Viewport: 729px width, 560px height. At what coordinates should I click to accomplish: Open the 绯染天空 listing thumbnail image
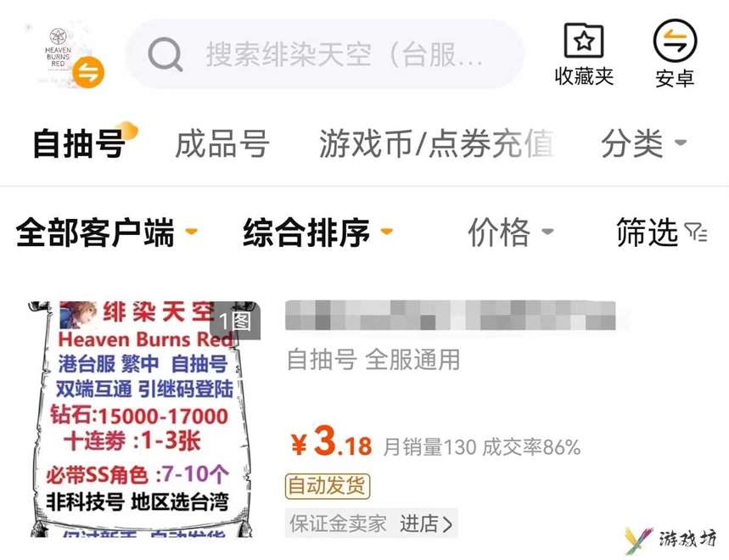(142, 419)
